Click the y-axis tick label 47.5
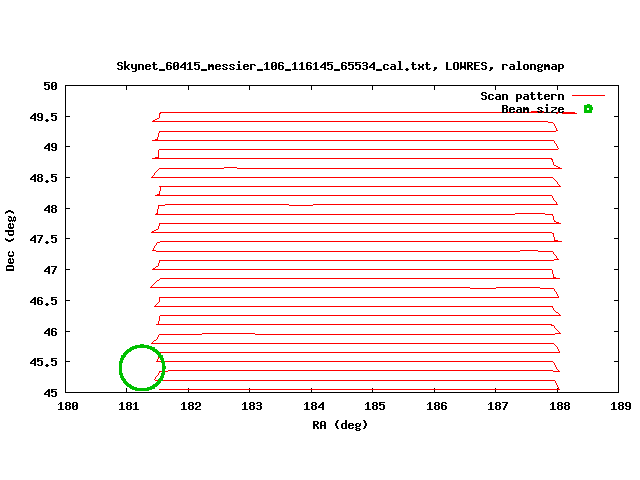This screenshot has width=640, height=480. click(x=43, y=239)
